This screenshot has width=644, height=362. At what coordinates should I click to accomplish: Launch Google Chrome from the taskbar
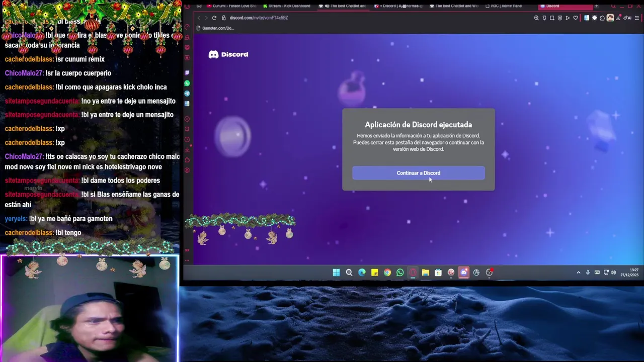[387, 273]
